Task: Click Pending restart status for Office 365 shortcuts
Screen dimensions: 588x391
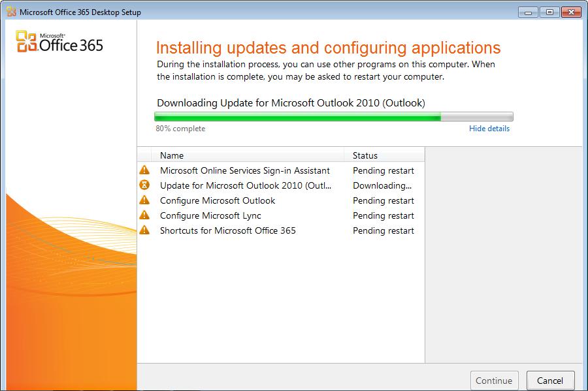Action: (384, 230)
